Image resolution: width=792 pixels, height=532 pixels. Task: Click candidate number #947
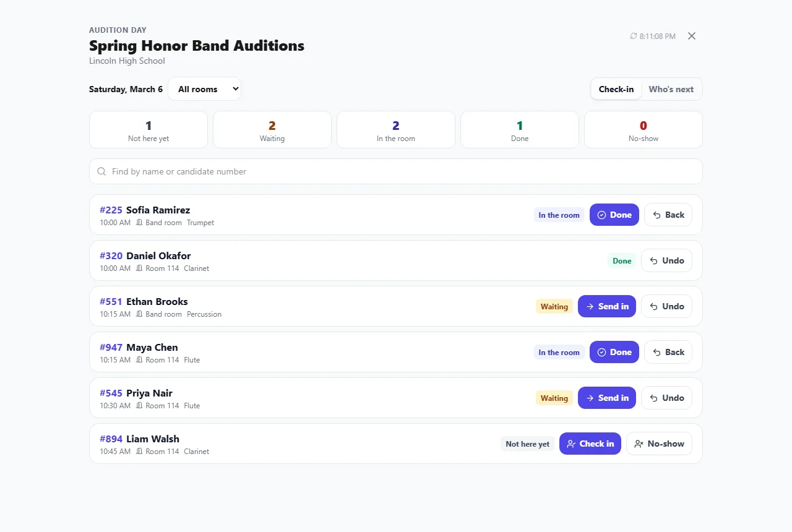tap(111, 348)
